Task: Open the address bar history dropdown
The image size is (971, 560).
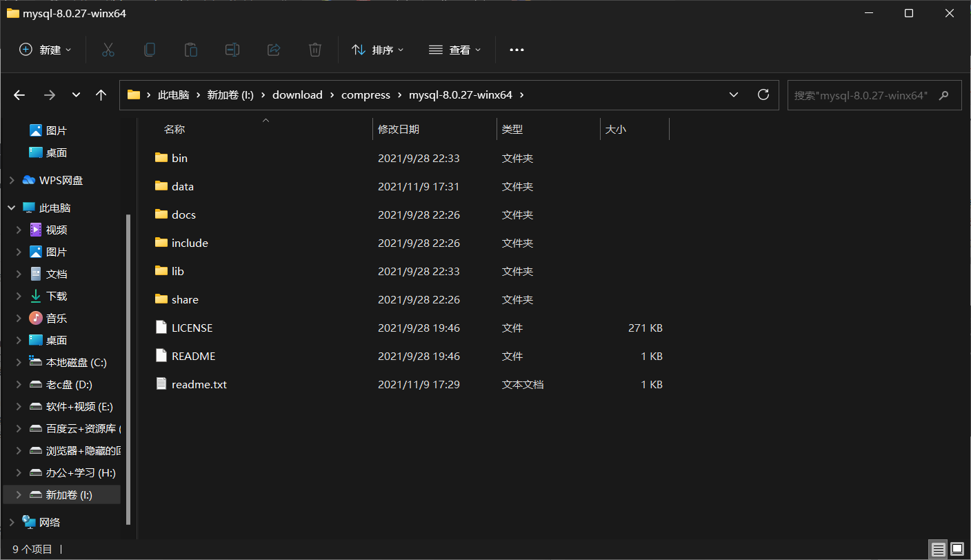Action: click(734, 94)
